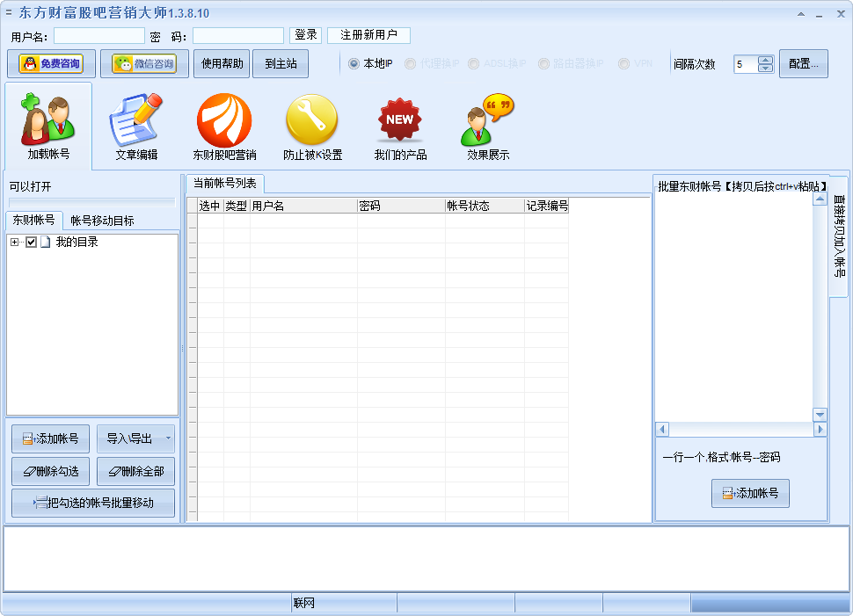Click the log output area at bottom

pyautogui.click(x=426, y=558)
